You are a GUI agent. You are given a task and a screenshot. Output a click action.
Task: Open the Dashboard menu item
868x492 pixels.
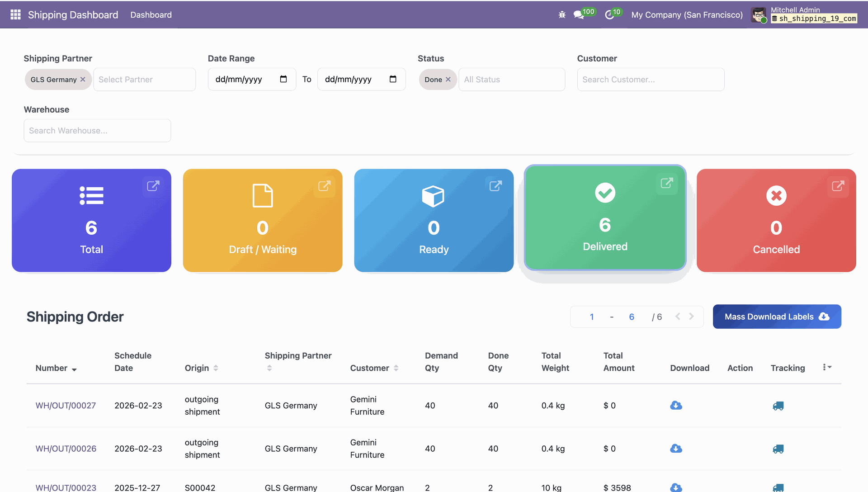(x=151, y=14)
